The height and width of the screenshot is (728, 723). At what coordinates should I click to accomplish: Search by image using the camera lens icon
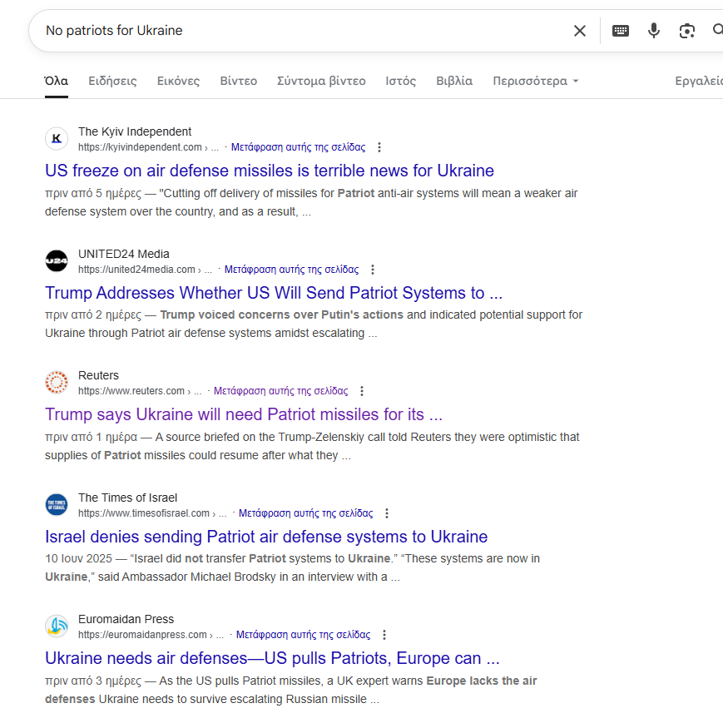point(686,31)
